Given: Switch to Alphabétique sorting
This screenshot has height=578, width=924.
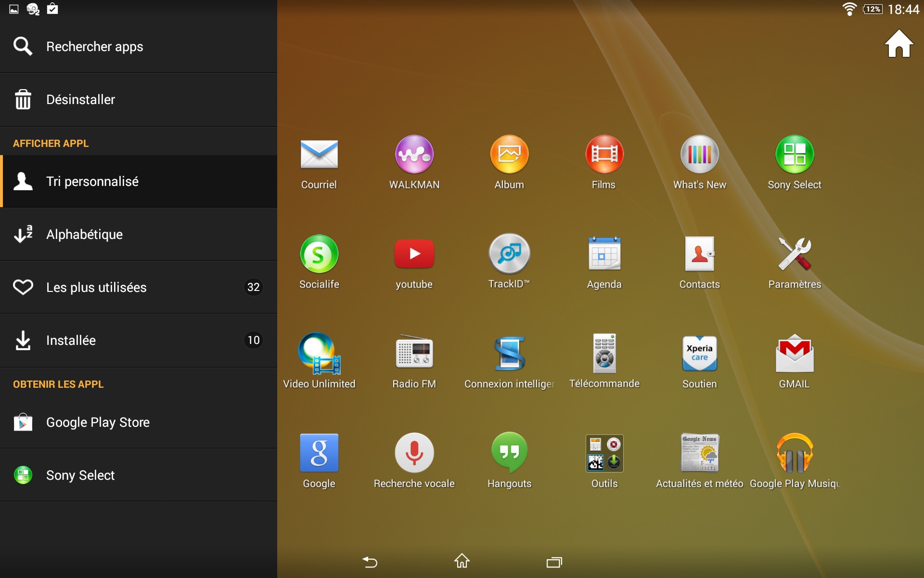Looking at the screenshot, I should point(139,235).
